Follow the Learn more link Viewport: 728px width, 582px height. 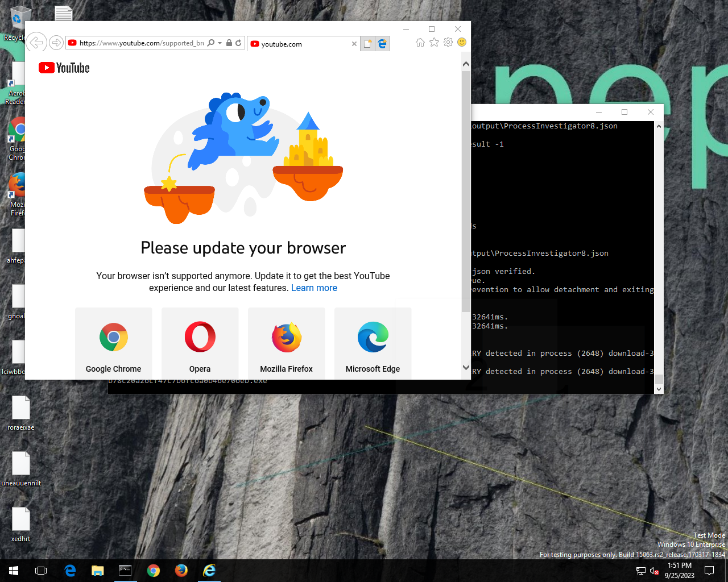tap(314, 288)
